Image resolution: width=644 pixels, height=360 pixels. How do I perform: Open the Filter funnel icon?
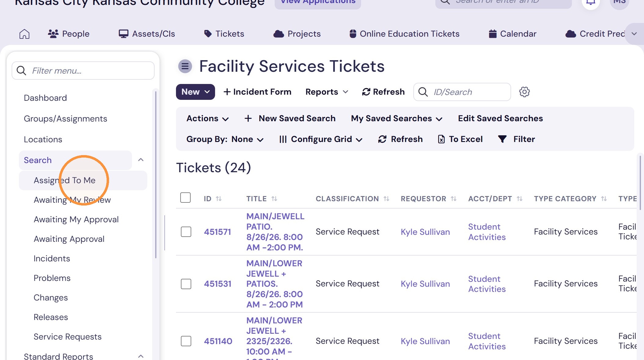[502, 139]
